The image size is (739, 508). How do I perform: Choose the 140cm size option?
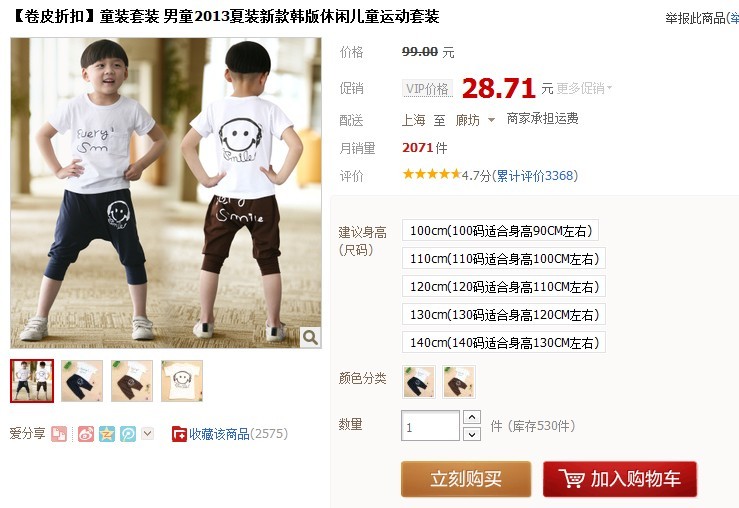click(x=504, y=343)
